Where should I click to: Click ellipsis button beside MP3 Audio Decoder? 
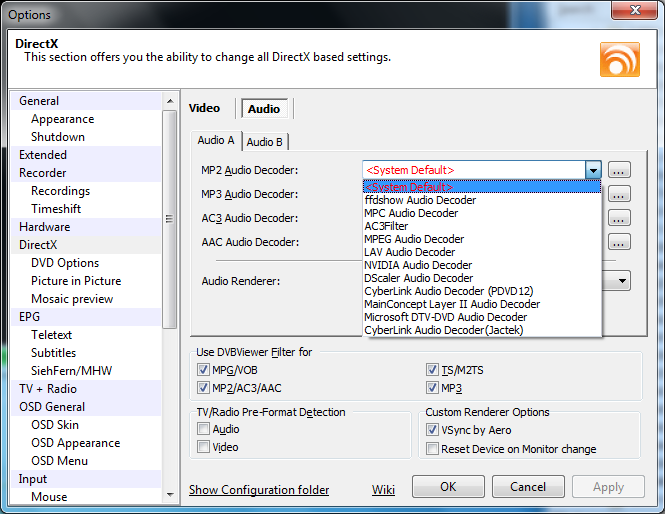619,194
